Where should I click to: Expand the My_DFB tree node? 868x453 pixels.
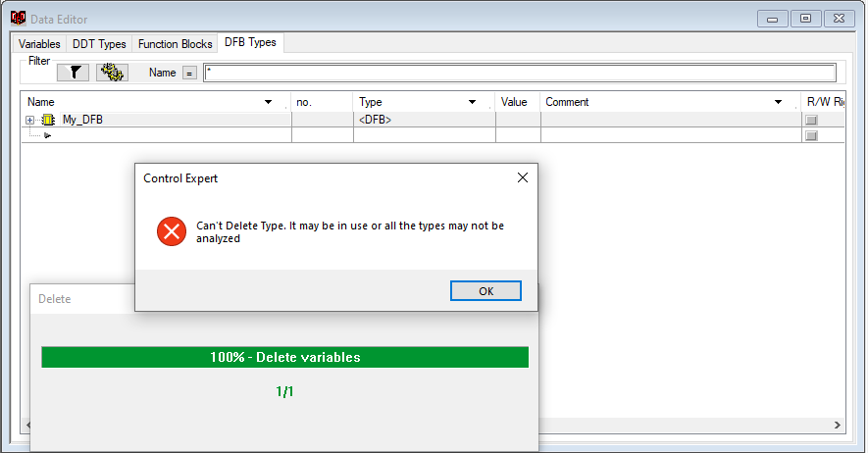click(x=29, y=120)
